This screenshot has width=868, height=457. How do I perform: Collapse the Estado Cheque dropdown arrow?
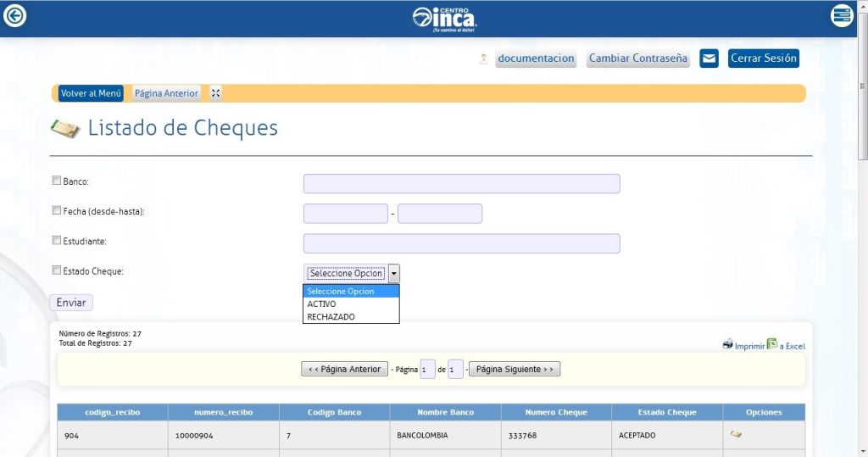(393, 273)
